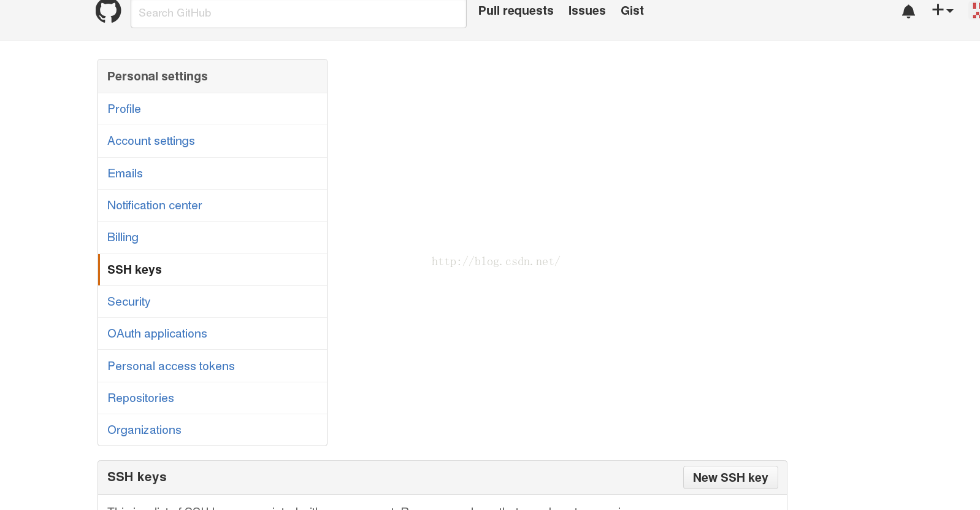Viewport: 980px width, 510px height.
Task: Open Profile settings
Action: 212,109
